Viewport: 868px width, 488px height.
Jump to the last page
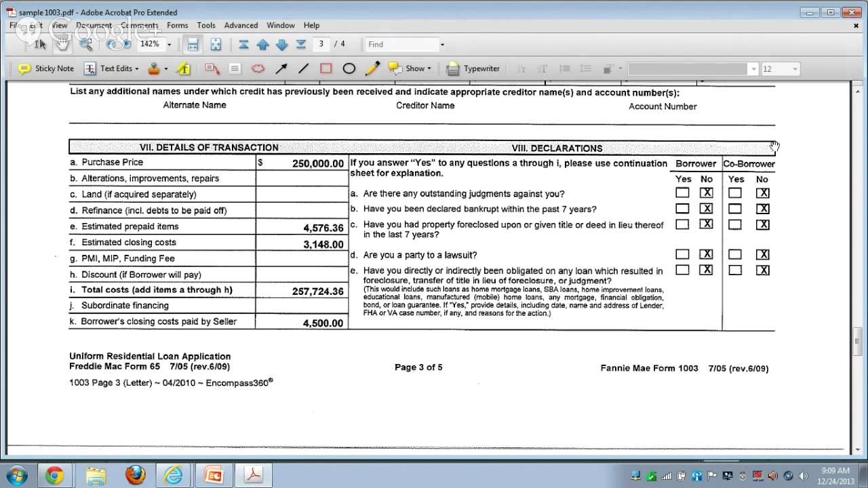[301, 44]
